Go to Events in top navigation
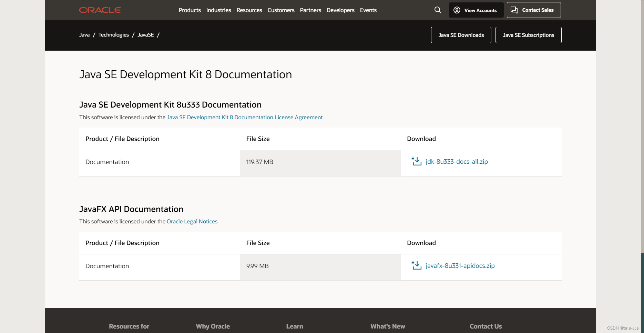 368,10
